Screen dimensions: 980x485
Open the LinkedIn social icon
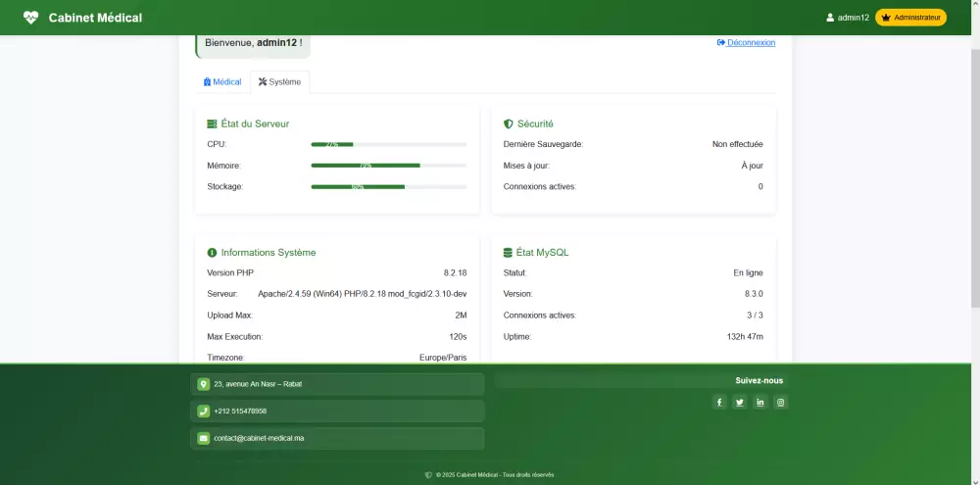click(x=760, y=402)
